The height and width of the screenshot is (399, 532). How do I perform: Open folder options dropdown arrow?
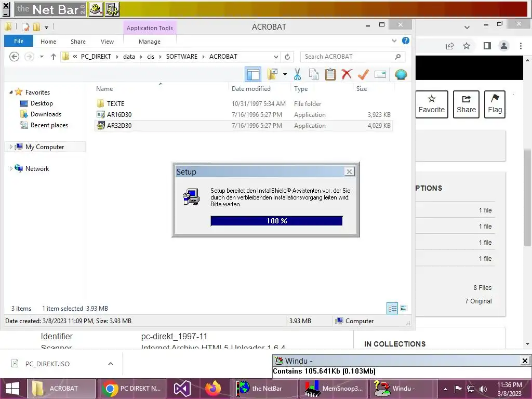tap(285, 74)
